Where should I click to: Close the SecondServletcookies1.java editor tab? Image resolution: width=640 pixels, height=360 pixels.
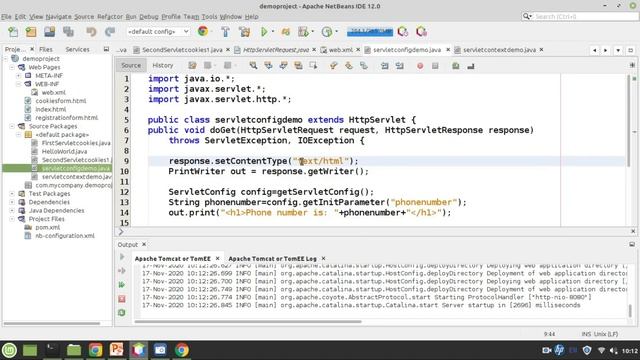click(x=228, y=50)
